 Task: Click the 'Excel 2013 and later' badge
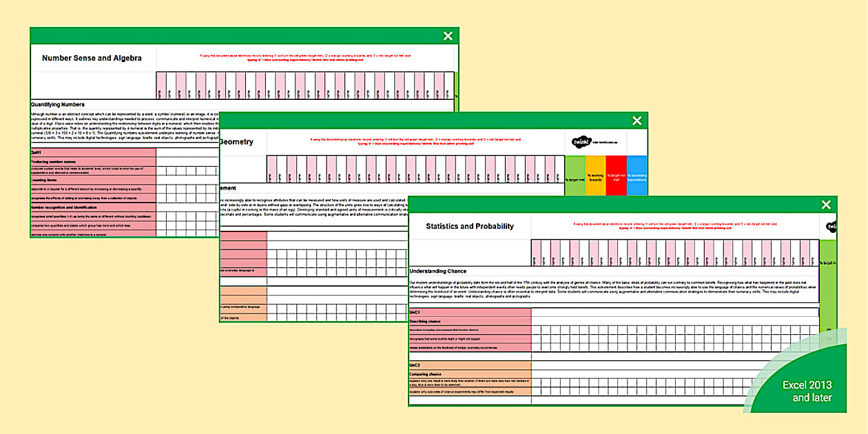pyautogui.click(x=807, y=391)
